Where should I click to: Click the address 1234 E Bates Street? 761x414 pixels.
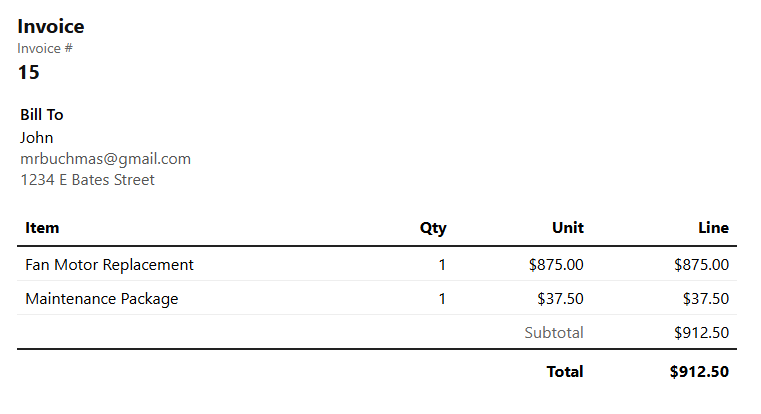point(88,180)
